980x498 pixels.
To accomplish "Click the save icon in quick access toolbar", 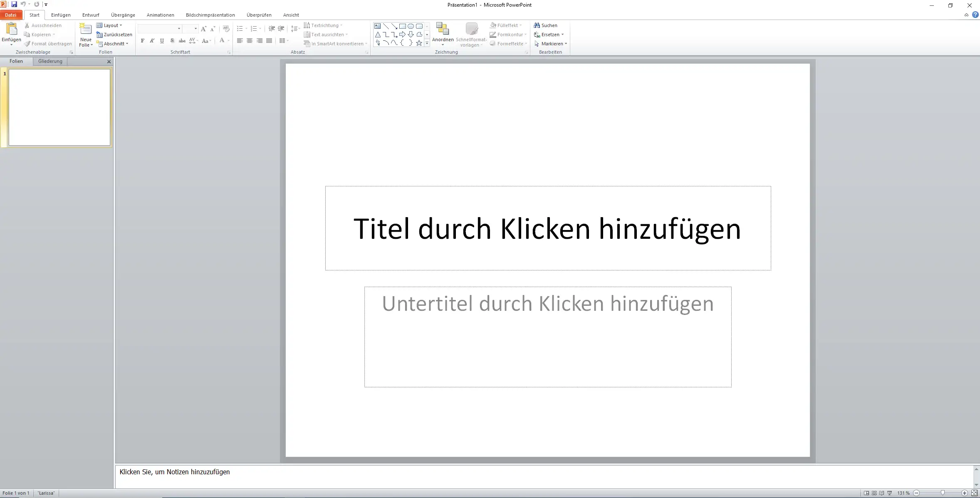I will (14, 4).
